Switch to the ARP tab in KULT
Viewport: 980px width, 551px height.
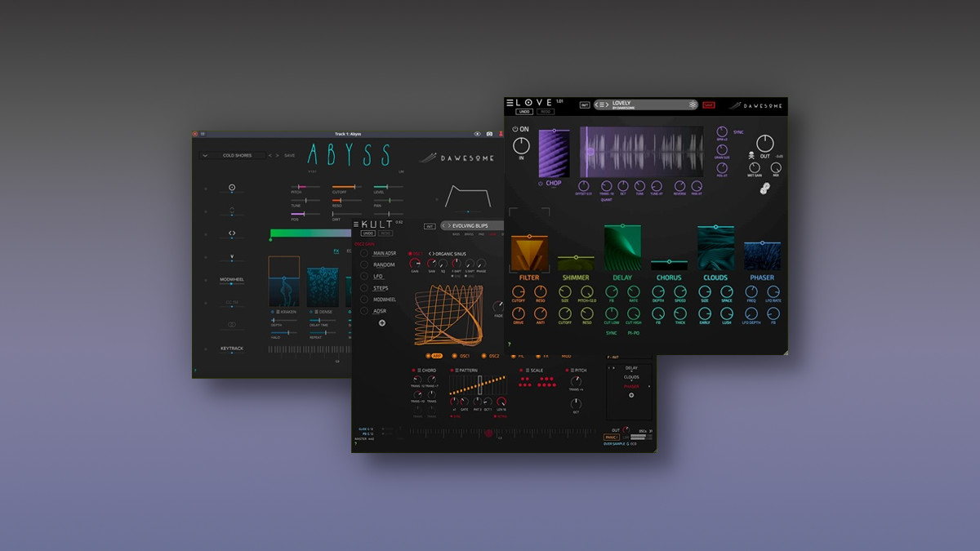[x=434, y=356]
